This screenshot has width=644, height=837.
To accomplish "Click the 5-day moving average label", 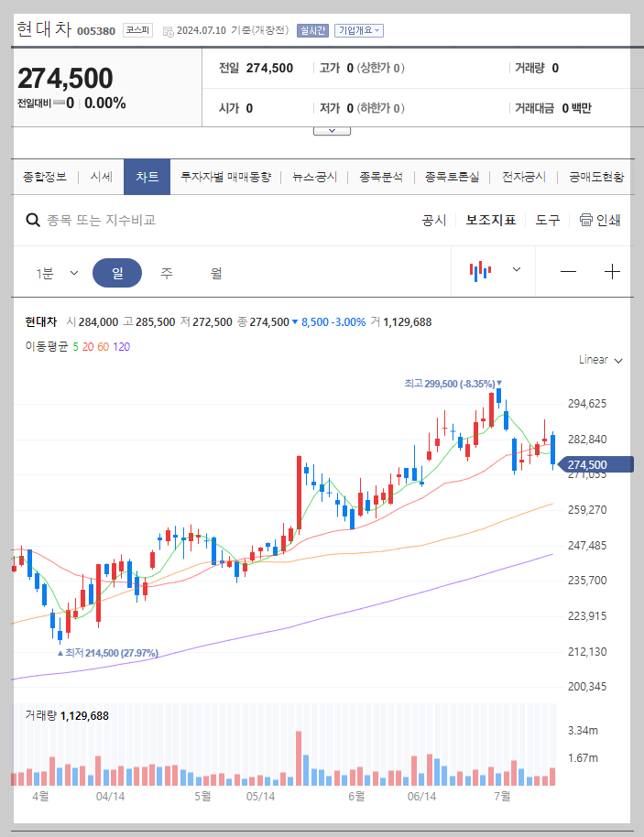I will point(75,347).
